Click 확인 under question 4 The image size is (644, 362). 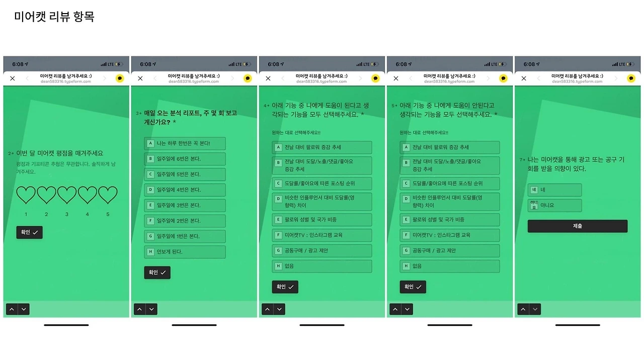(285, 287)
